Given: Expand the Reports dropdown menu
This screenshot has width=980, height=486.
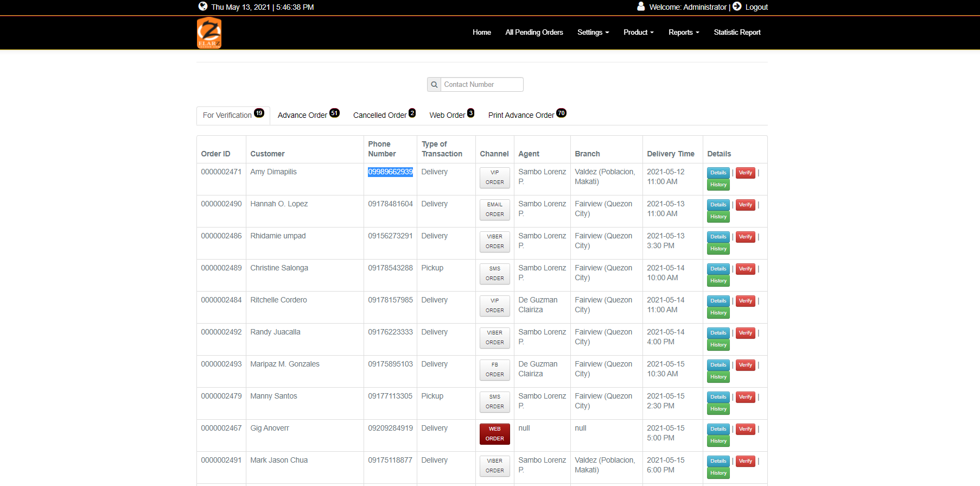Looking at the screenshot, I should 683,33.
